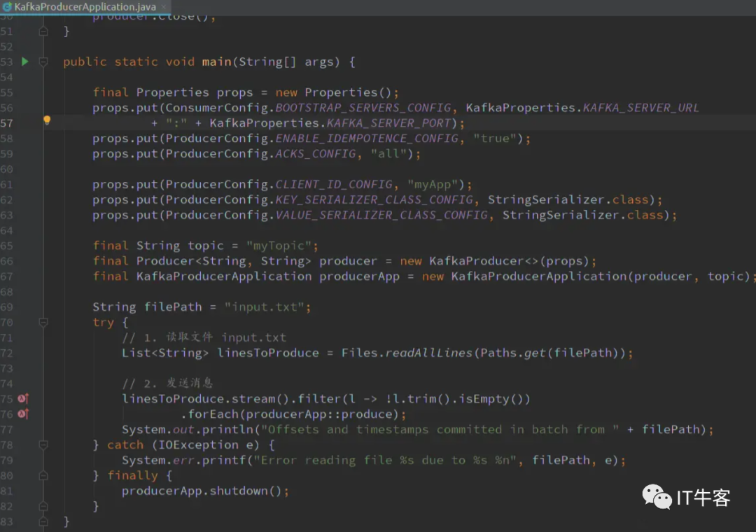Click the "myTopic" string literal
The image size is (756, 532).
point(282,246)
